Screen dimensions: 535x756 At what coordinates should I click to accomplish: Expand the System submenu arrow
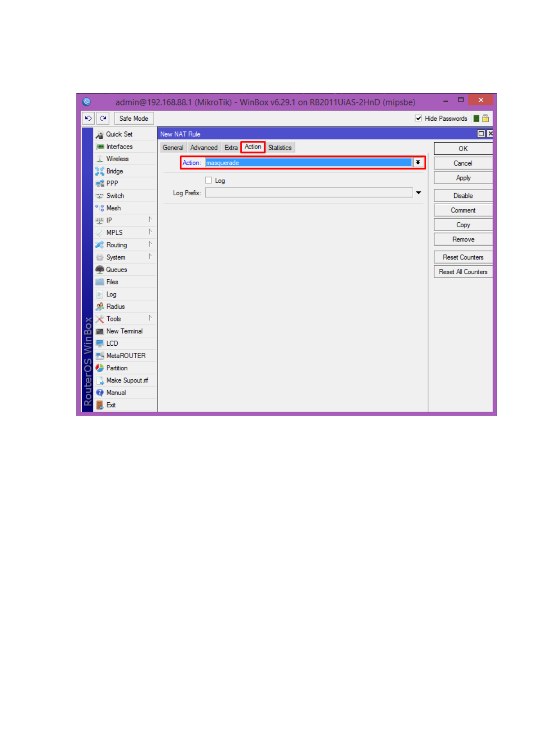pos(150,256)
